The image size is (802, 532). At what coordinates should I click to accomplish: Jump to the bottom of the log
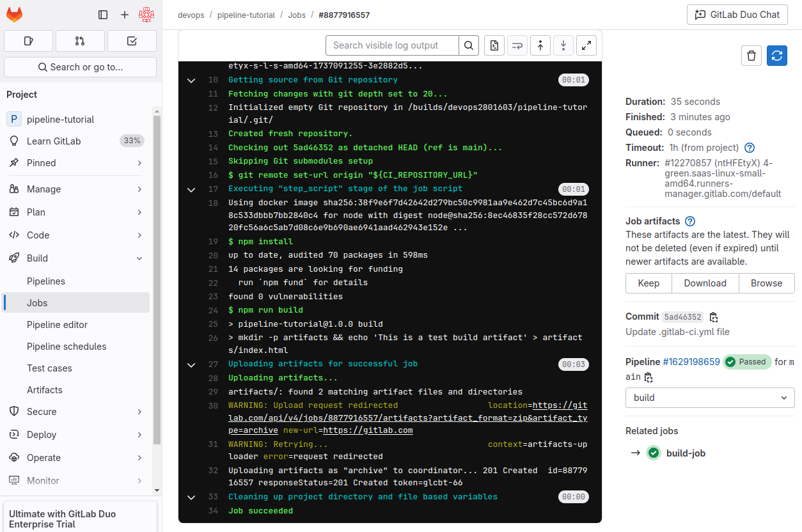click(x=563, y=45)
